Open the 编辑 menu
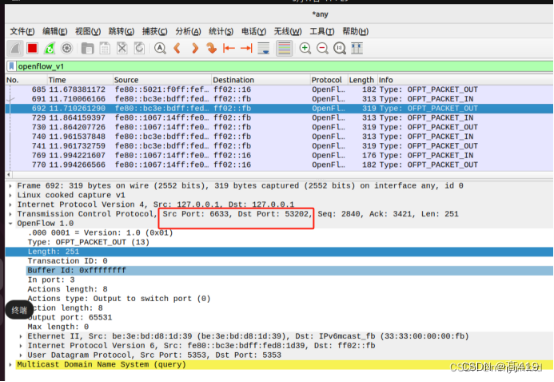Image resolution: width=554 pixels, height=382 pixels. 55,31
